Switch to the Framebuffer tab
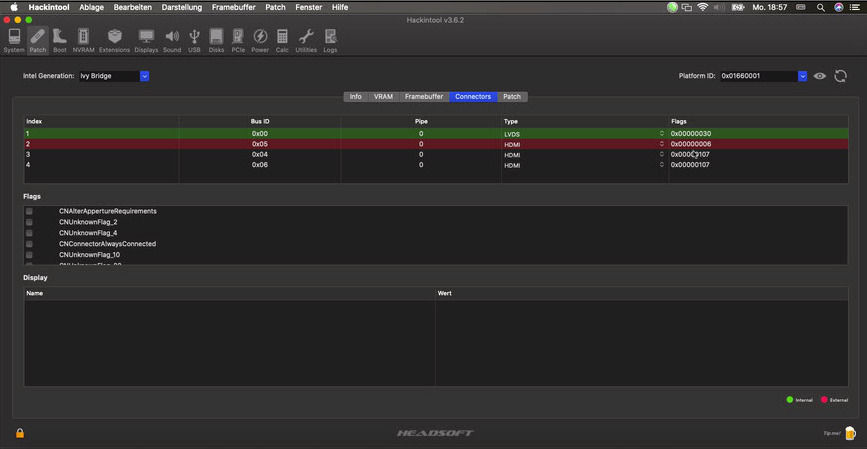This screenshot has height=449, width=867. click(424, 97)
